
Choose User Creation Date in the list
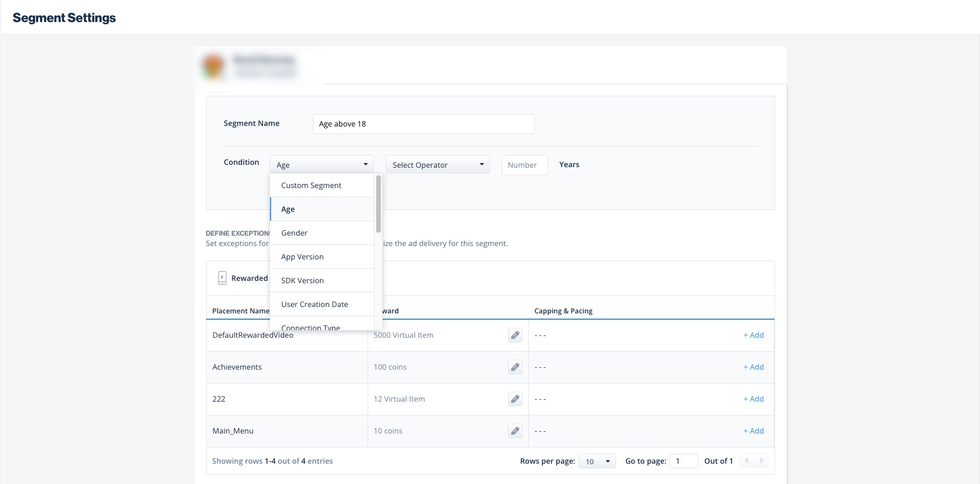coord(322,305)
